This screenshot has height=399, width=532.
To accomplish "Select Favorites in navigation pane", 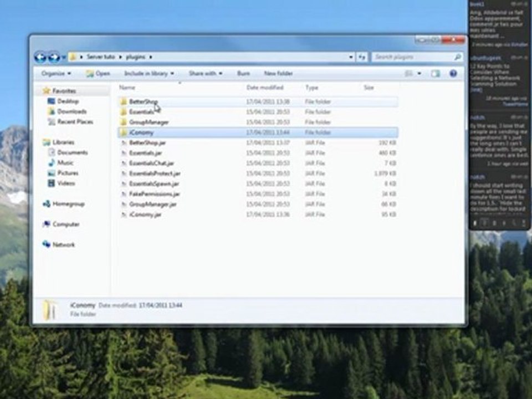I will [64, 90].
